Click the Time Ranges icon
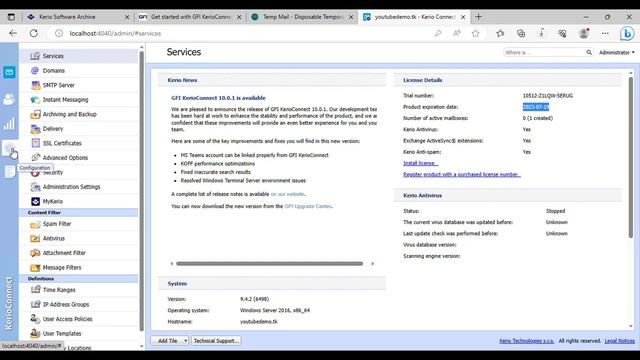This screenshot has height=360, width=640. 36,290
